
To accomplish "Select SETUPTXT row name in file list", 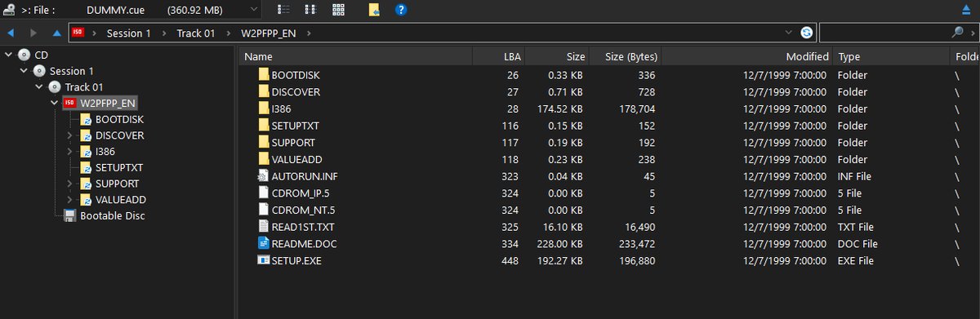I will pyautogui.click(x=296, y=126).
